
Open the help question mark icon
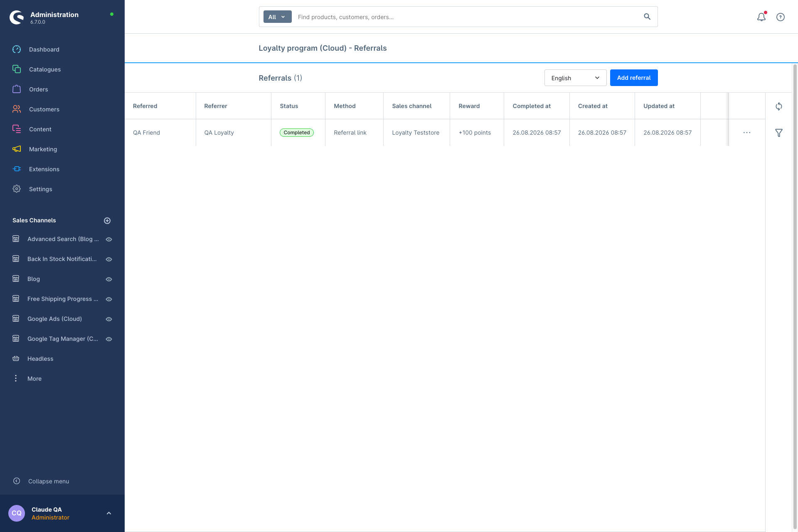tap(781, 17)
